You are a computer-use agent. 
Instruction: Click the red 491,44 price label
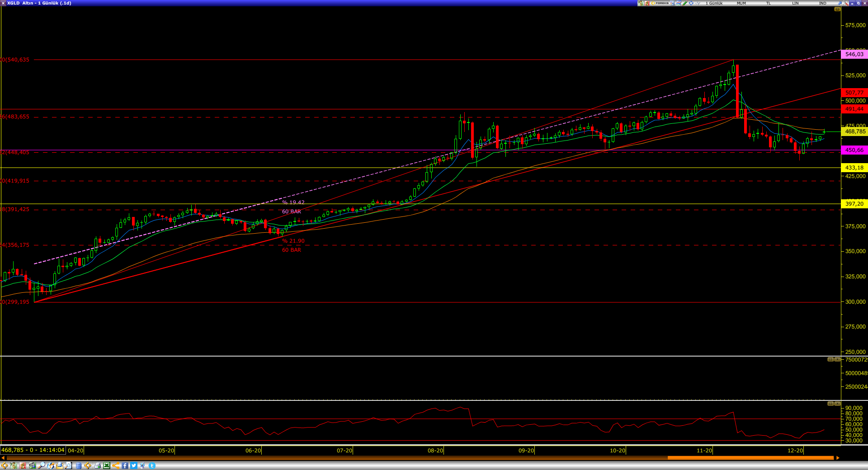[x=854, y=109]
